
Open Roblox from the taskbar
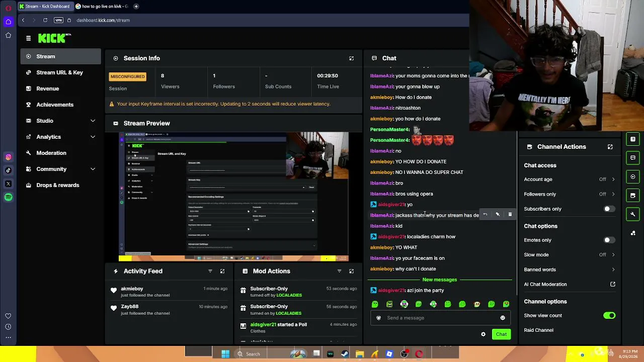pyautogui.click(x=389, y=354)
